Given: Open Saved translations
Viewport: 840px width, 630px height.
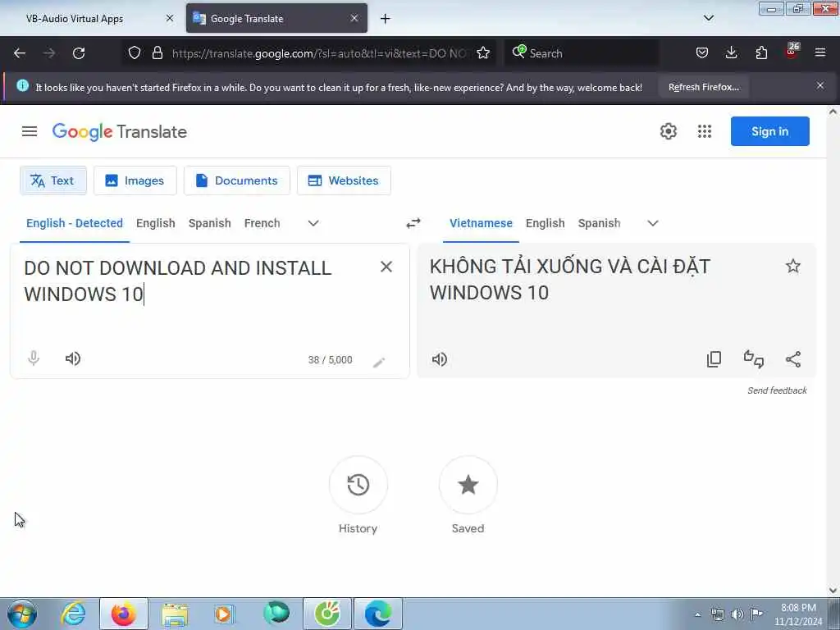Looking at the screenshot, I should (x=468, y=485).
